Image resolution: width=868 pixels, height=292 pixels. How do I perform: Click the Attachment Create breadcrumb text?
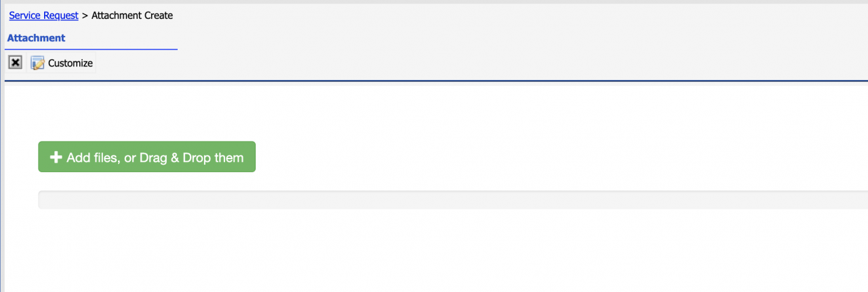coord(132,15)
